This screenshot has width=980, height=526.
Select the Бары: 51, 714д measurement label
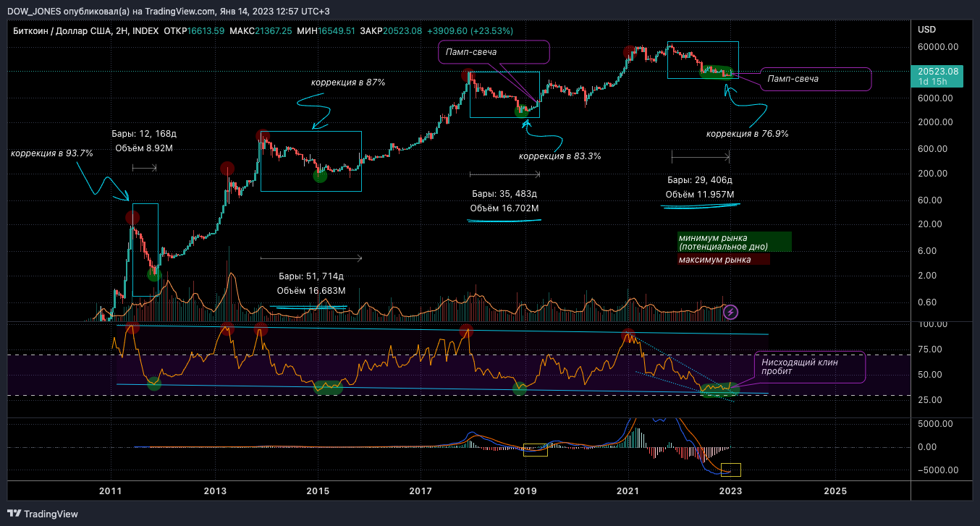coord(311,276)
